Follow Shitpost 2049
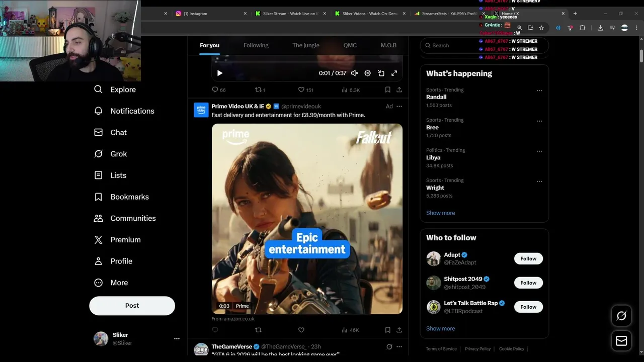Image resolution: width=644 pixels, height=362 pixels. tap(528, 283)
